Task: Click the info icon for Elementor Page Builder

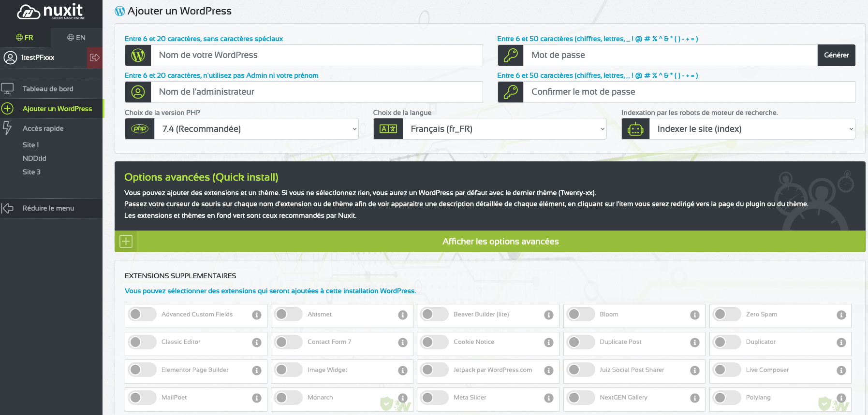Action: coord(257,371)
